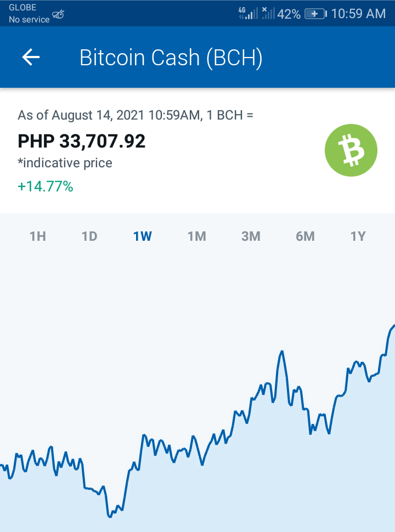
Task: Tap the charging battery icon
Action: [x=315, y=14]
